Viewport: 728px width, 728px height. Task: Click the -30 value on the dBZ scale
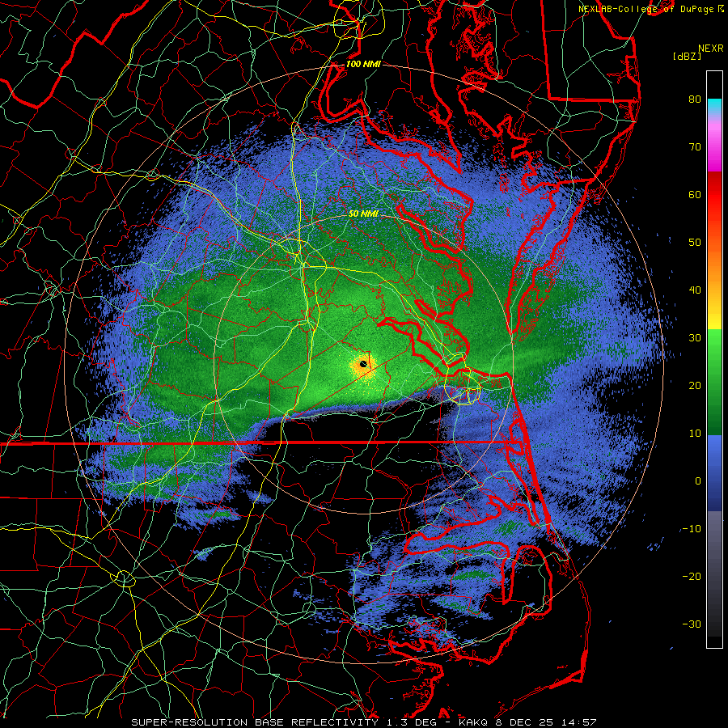(692, 624)
